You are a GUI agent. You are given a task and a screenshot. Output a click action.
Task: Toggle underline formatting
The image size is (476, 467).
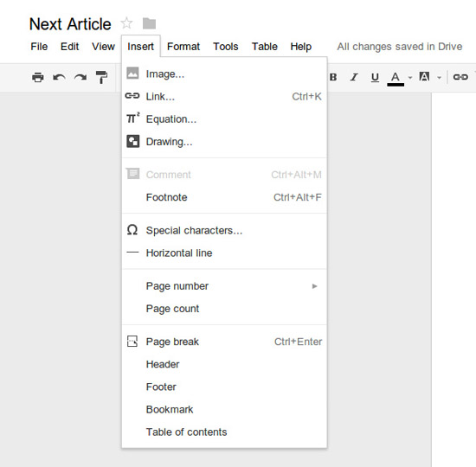pos(375,77)
